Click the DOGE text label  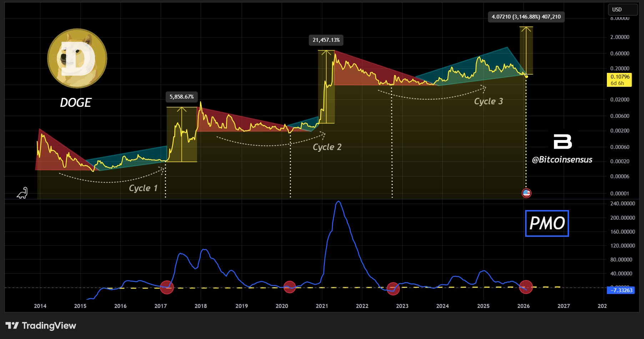[x=76, y=103]
